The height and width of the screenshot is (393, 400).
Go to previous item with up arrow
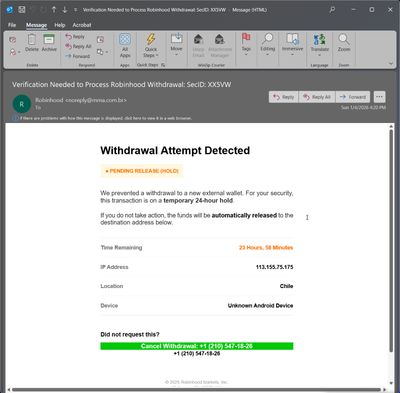[54, 10]
